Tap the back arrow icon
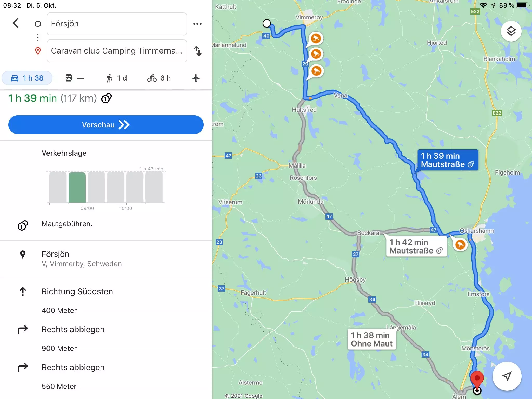Screen dimensions: 532x399 point(16,23)
